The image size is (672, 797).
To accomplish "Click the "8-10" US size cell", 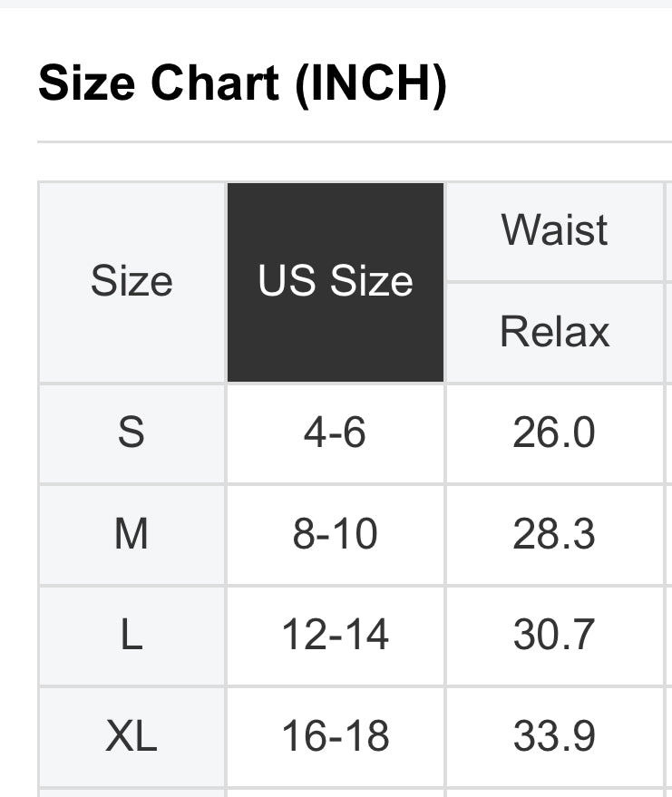I will pyautogui.click(x=336, y=534).
